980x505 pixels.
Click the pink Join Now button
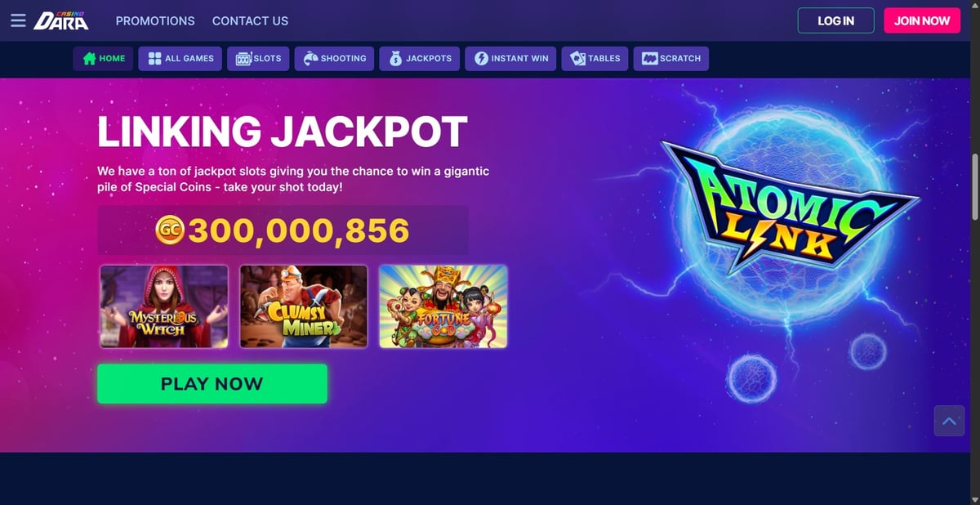[922, 20]
